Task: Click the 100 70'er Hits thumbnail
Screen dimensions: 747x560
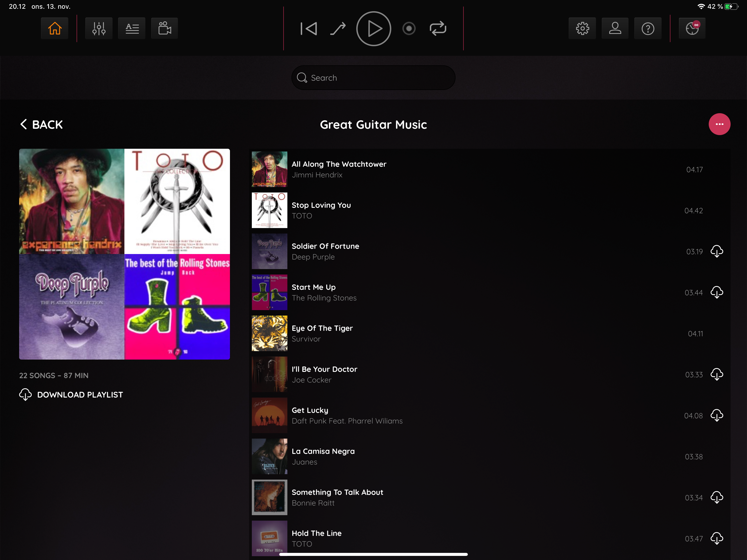Action: point(270,538)
